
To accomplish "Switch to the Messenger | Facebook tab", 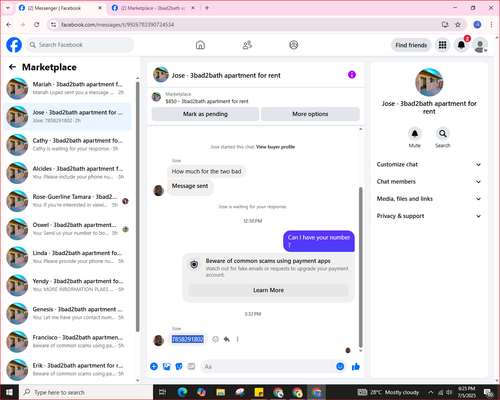I will 61,8.
